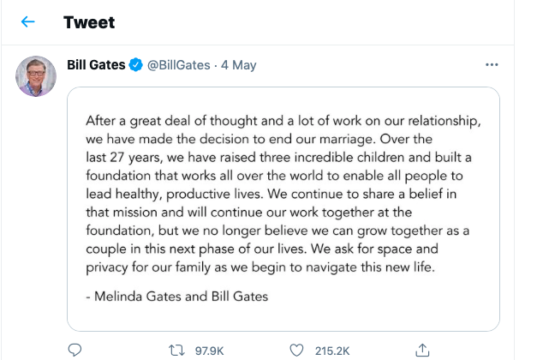Go back using the blue arrow
537x360 pixels.
(x=28, y=22)
